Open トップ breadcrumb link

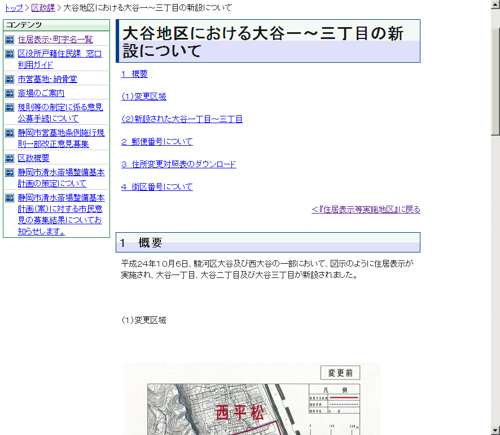[14, 8]
